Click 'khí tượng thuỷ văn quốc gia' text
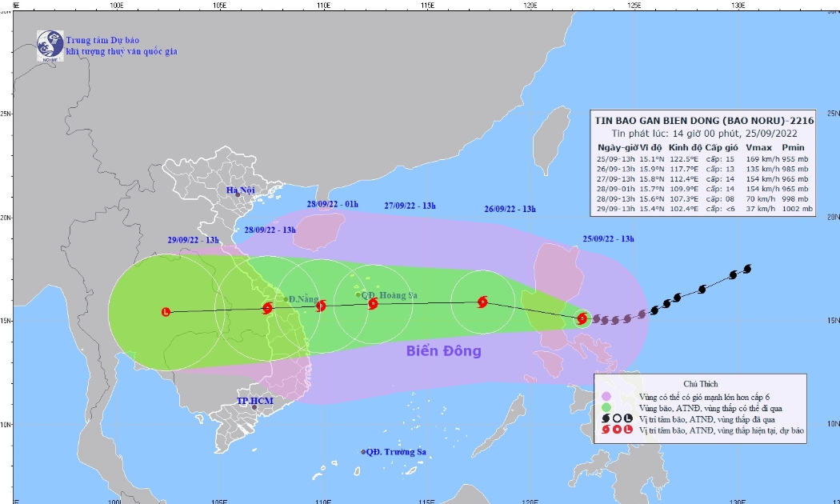This screenshot has width=840, height=504. (122, 51)
